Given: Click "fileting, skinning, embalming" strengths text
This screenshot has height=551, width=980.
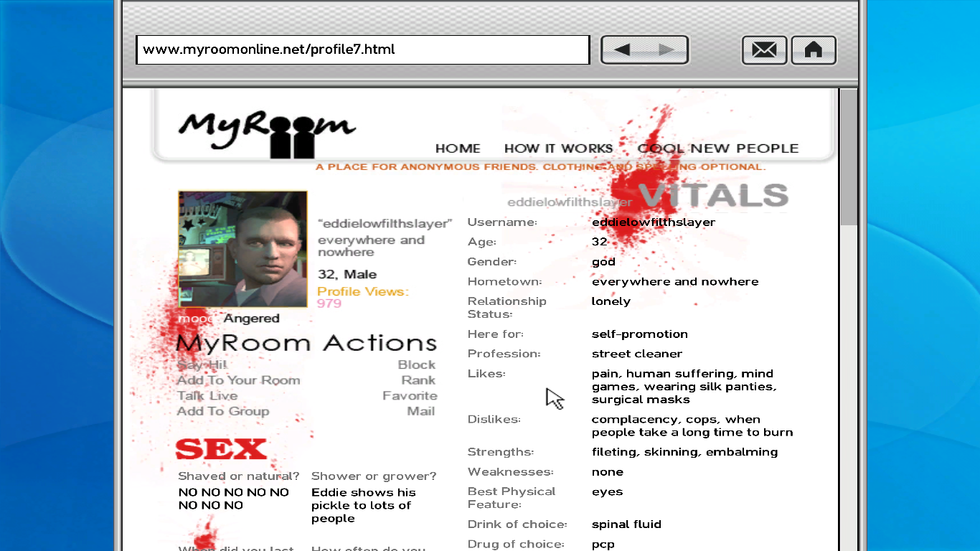Looking at the screenshot, I should click(x=685, y=452).
